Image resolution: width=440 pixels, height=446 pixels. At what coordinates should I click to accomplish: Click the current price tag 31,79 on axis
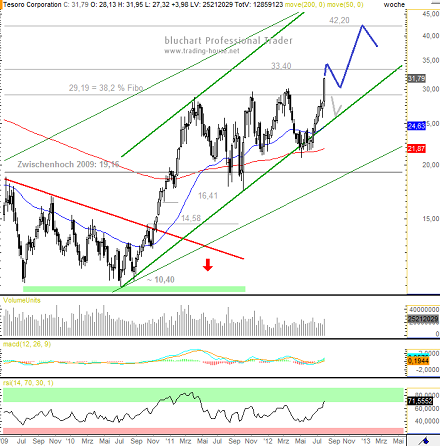point(416,79)
